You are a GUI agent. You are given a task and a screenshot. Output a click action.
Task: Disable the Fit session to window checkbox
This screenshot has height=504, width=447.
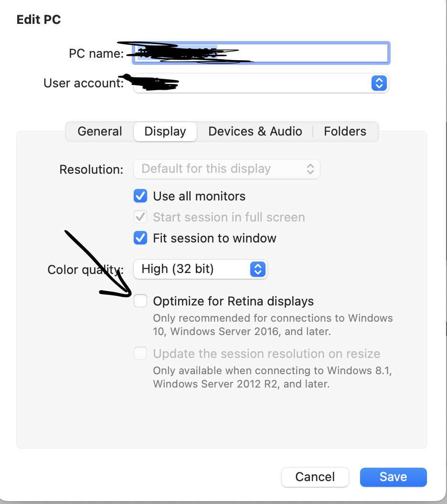click(140, 238)
